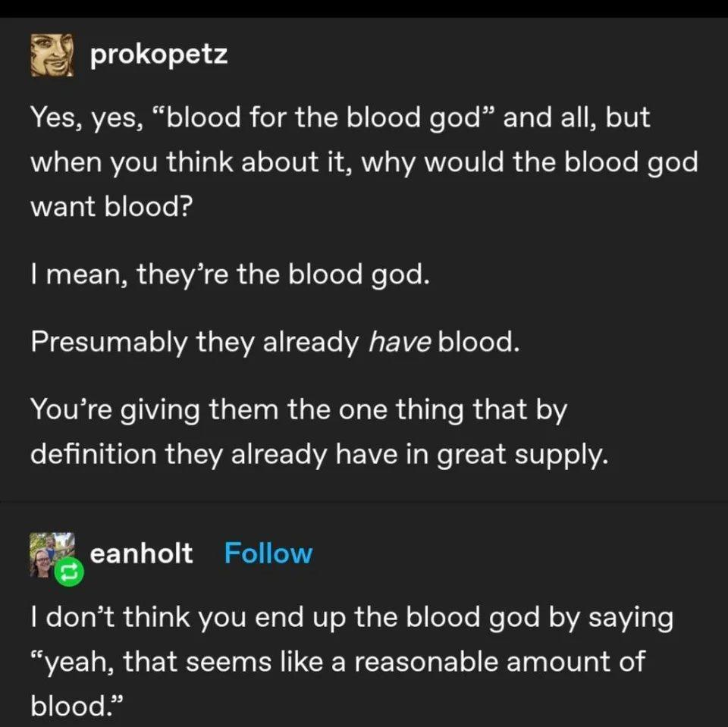Click the italicized word "have"
Screen dimensions: 728x727
(399, 343)
